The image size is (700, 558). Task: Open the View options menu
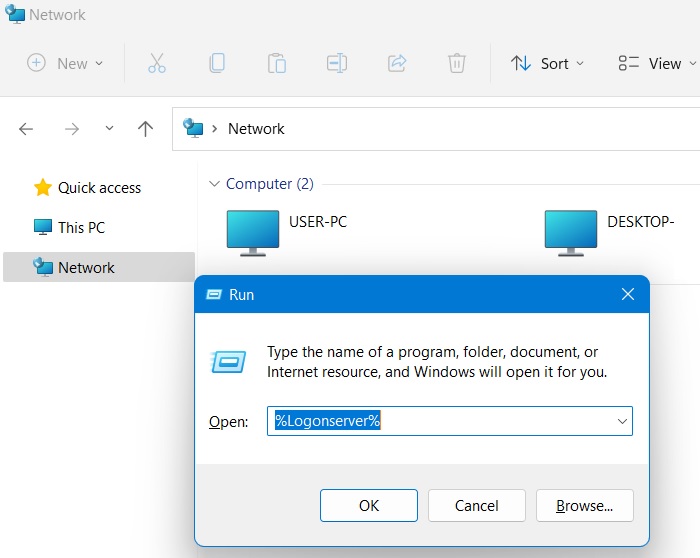(x=657, y=63)
